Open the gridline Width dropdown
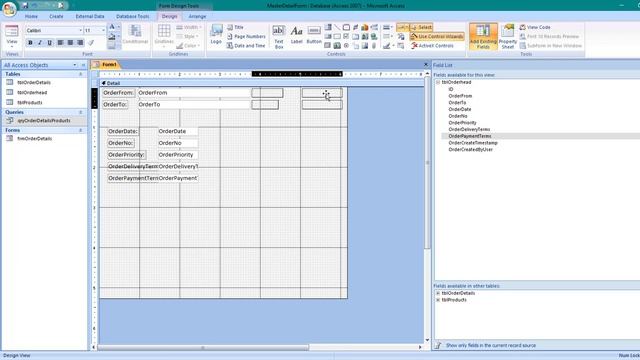Image resolution: width=640 pixels, height=360 pixels. 189,27
